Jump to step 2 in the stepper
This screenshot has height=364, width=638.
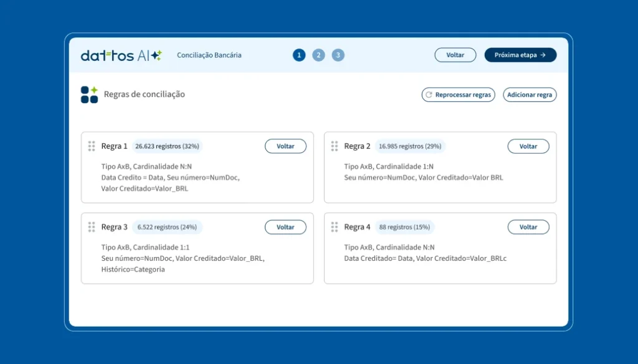pyautogui.click(x=318, y=55)
